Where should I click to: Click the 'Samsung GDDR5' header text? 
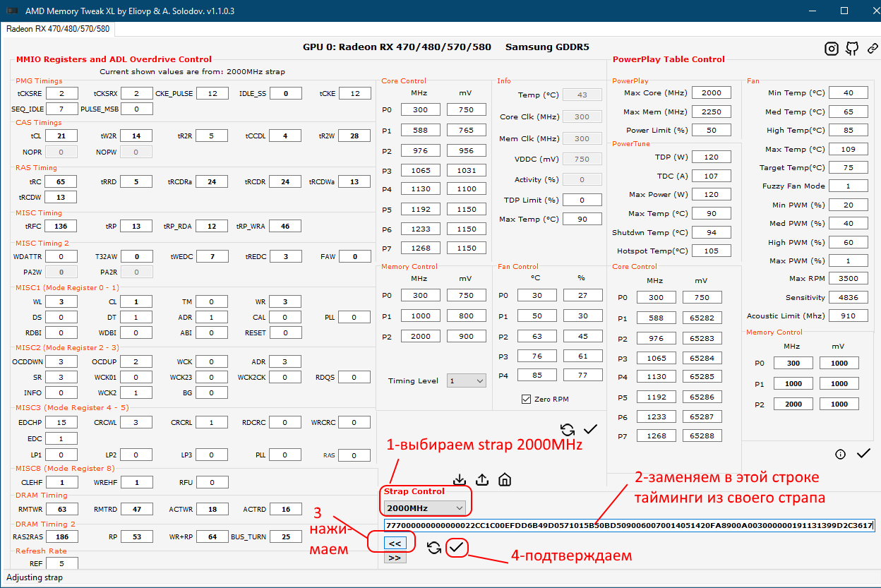pos(548,47)
